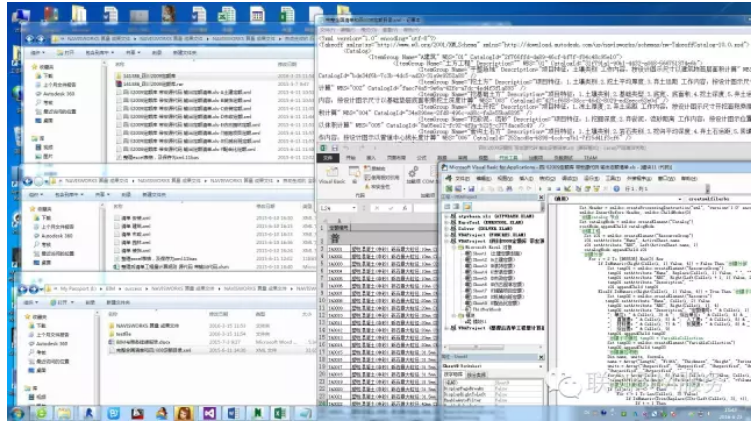The image size is (756, 424).
Task: Click 使用相对引用 in Excel ribbon
Action: tap(382, 178)
